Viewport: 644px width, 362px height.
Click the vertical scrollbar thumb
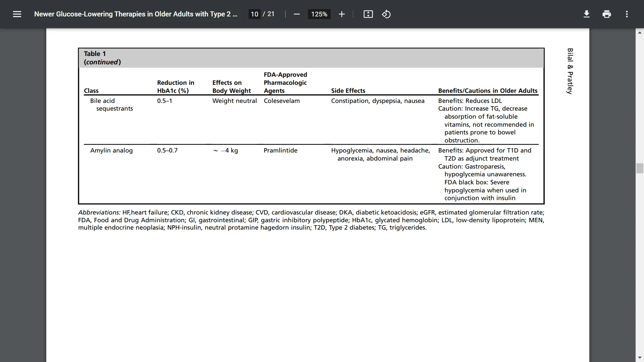click(640, 168)
